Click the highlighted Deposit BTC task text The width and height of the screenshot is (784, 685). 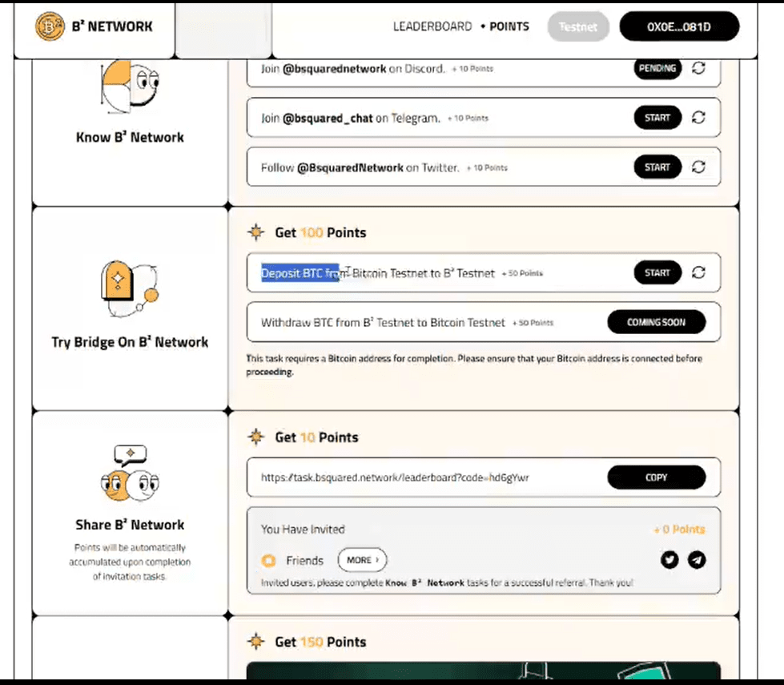pos(300,273)
